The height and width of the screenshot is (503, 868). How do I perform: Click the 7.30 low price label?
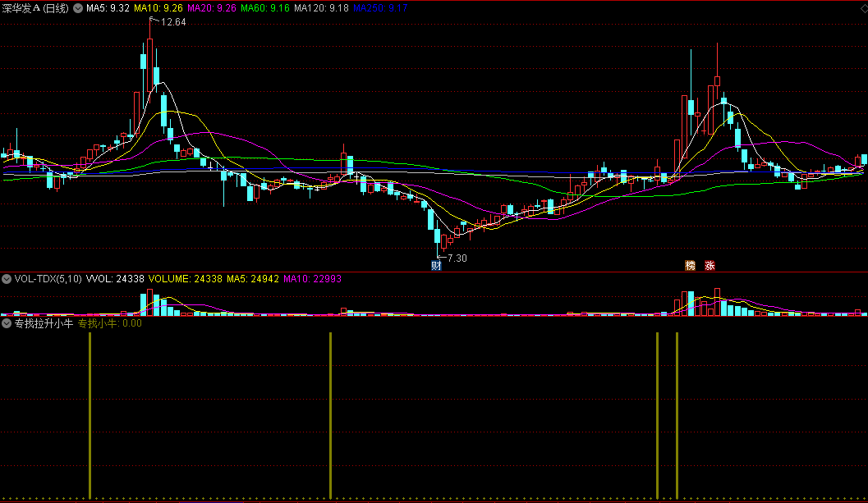(457, 258)
